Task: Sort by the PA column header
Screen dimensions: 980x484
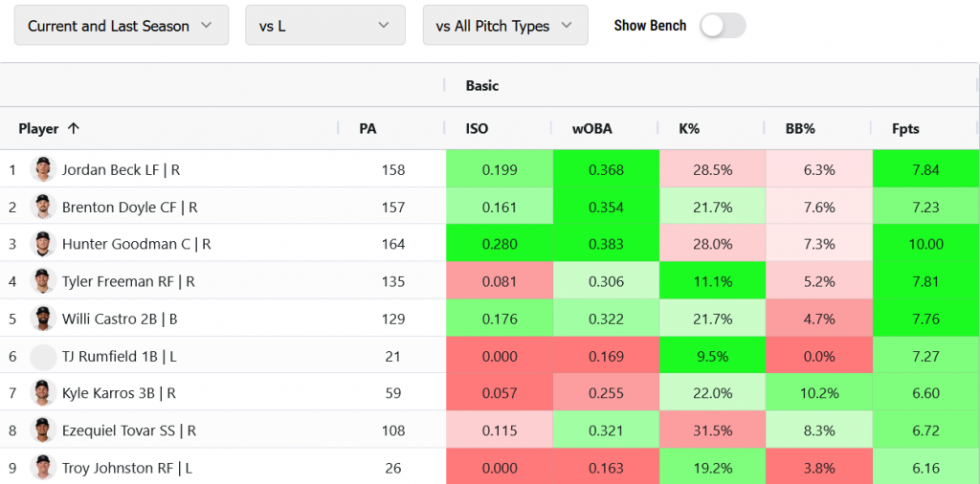Action: 367,128
